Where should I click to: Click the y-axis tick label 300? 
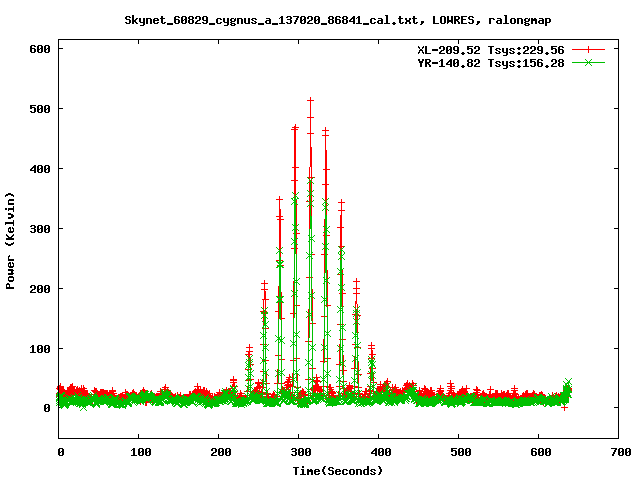coord(40,229)
